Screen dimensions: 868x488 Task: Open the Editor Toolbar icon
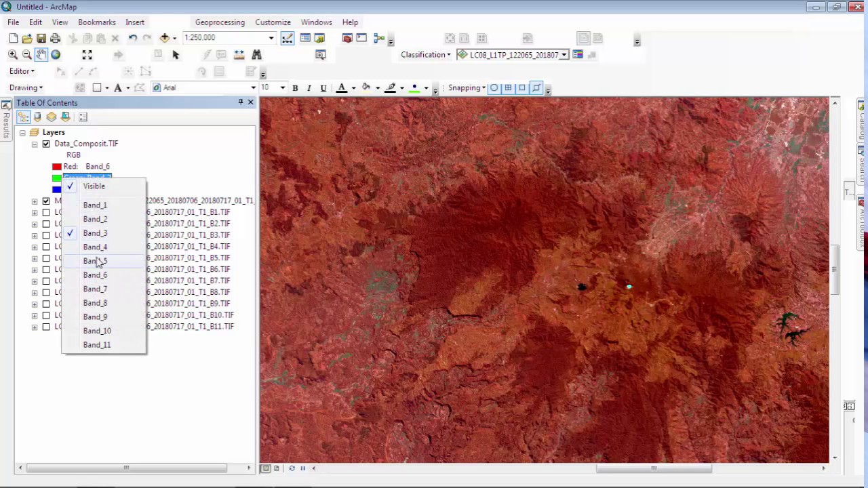tap(288, 39)
